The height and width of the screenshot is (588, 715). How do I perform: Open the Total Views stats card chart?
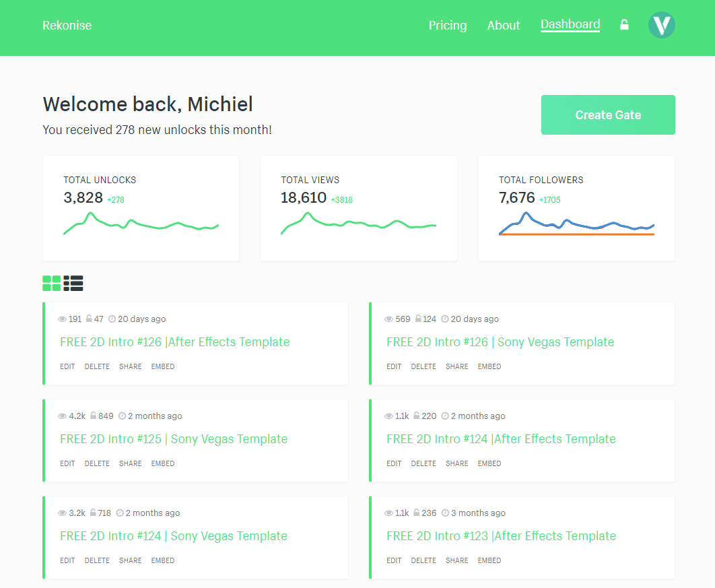tap(358, 223)
